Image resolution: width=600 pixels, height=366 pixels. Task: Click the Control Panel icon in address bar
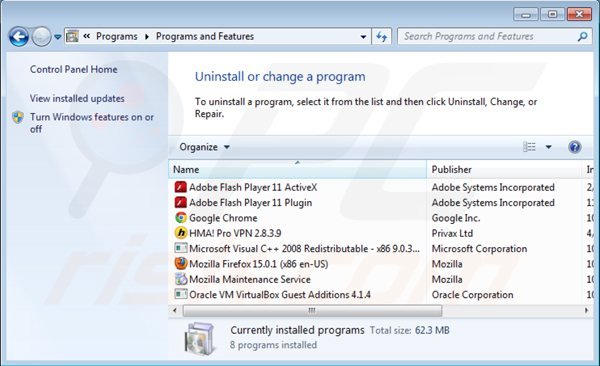72,36
